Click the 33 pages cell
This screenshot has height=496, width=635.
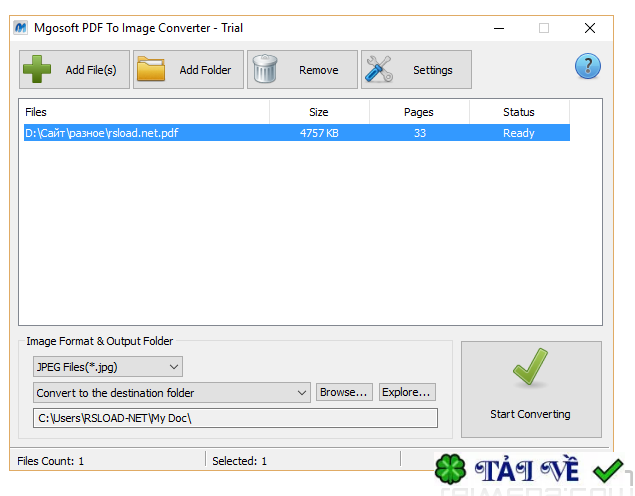click(x=420, y=133)
